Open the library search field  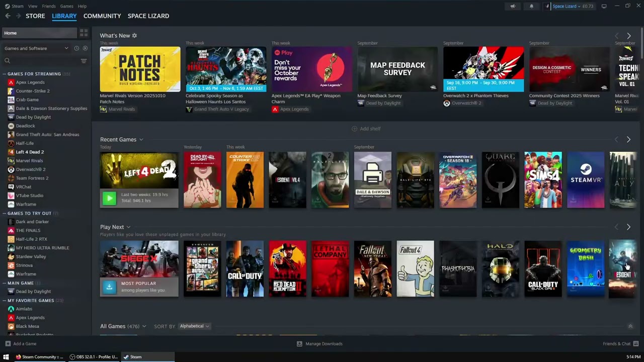(x=40, y=61)
